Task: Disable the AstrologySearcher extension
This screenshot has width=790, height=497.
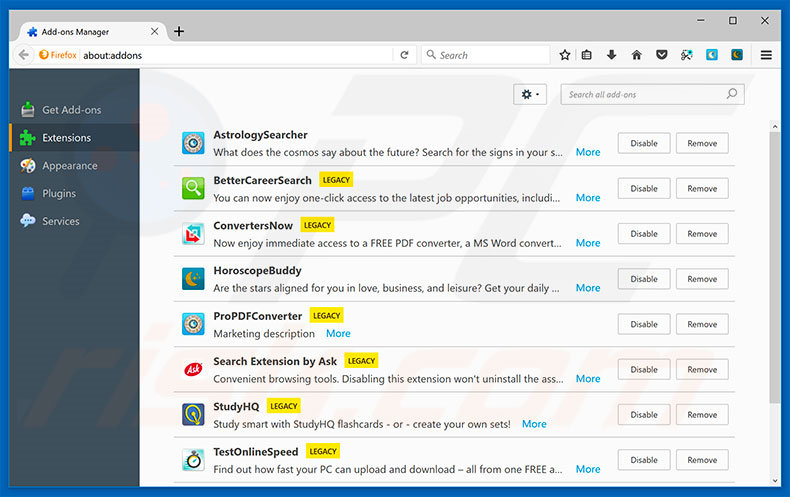Action: pos(643,143)
